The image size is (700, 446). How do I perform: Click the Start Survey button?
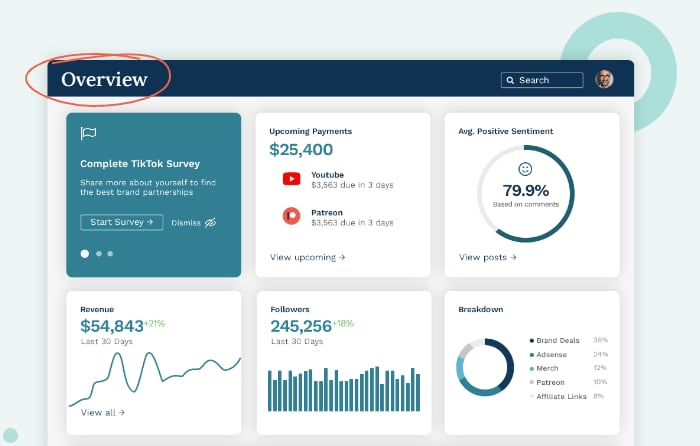[121, 222]
